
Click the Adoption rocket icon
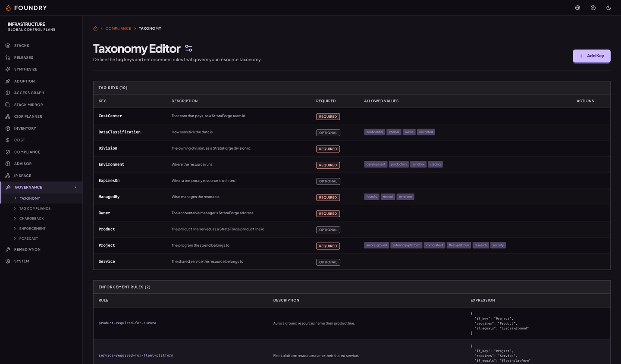point(8,81)
